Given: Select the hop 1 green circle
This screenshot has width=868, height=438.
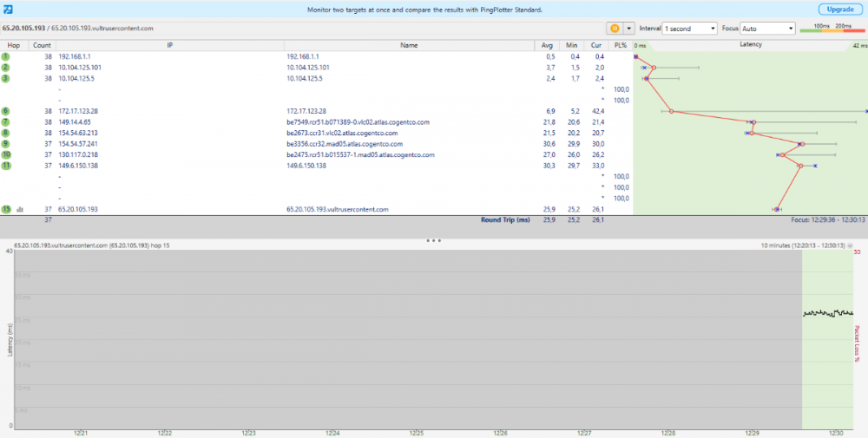Looking at the screenshot, I should click(6, 56).
